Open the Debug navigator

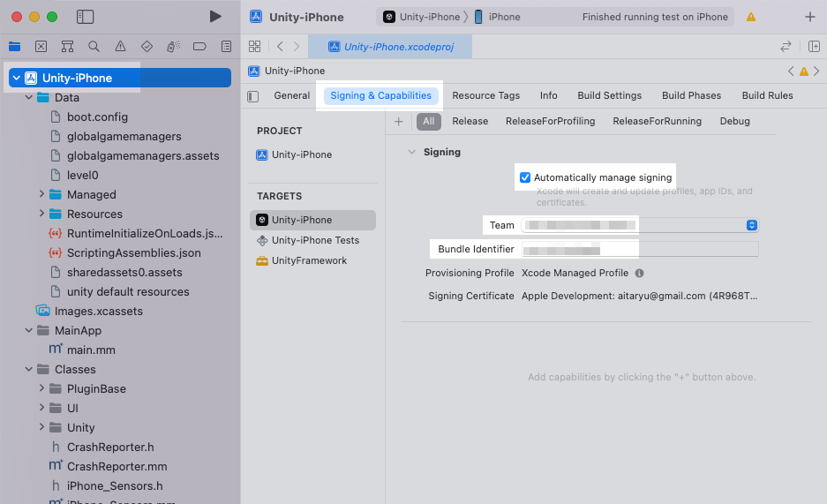[173, 47]
